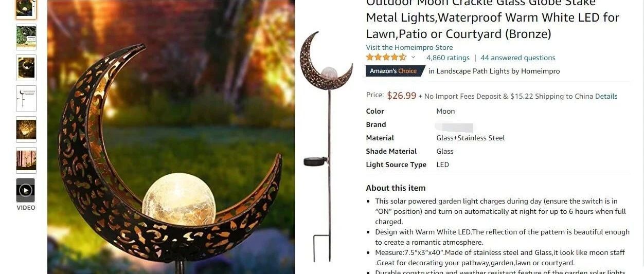Visit the Homeimpro Store link

(x=409, y=47)
